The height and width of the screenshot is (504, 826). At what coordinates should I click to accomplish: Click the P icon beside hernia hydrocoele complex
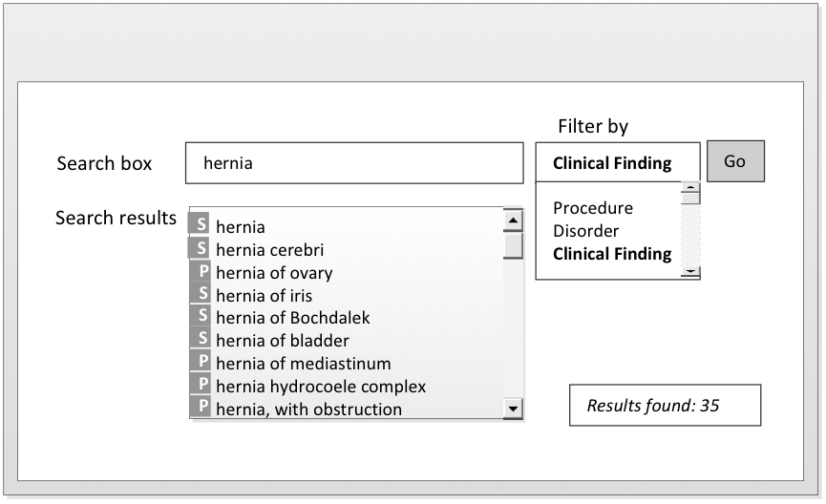[x=201, y=386]
